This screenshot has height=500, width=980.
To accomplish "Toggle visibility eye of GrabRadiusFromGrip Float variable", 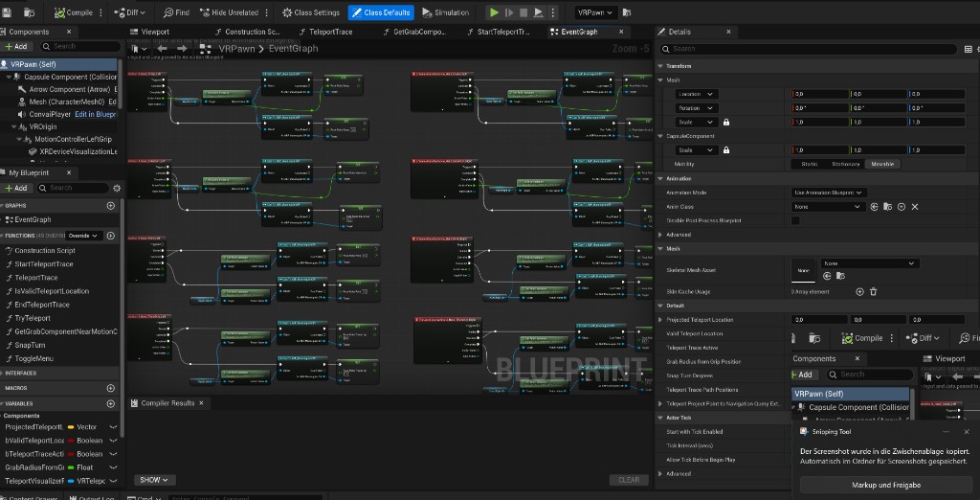I will coord(113,467).
